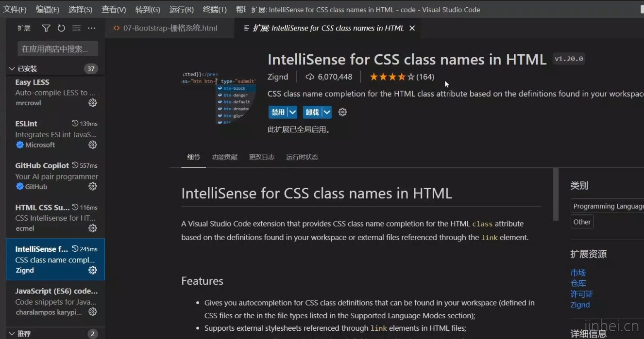Viewport: 644px width, 339px height.
Task: Open the Uninstall button dropdown arrow
Action: (327, 112)
